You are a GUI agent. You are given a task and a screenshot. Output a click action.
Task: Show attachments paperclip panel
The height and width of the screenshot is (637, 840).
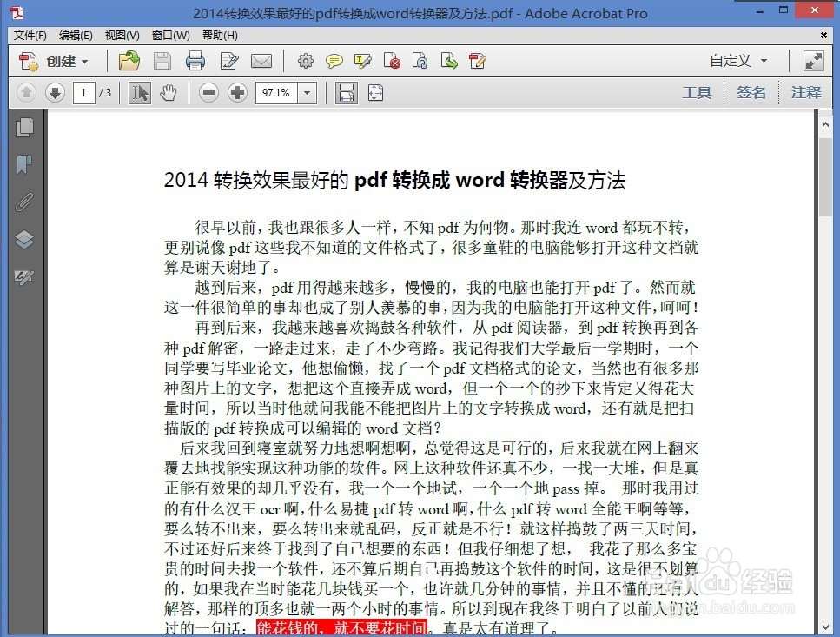[x=24, y=202]
